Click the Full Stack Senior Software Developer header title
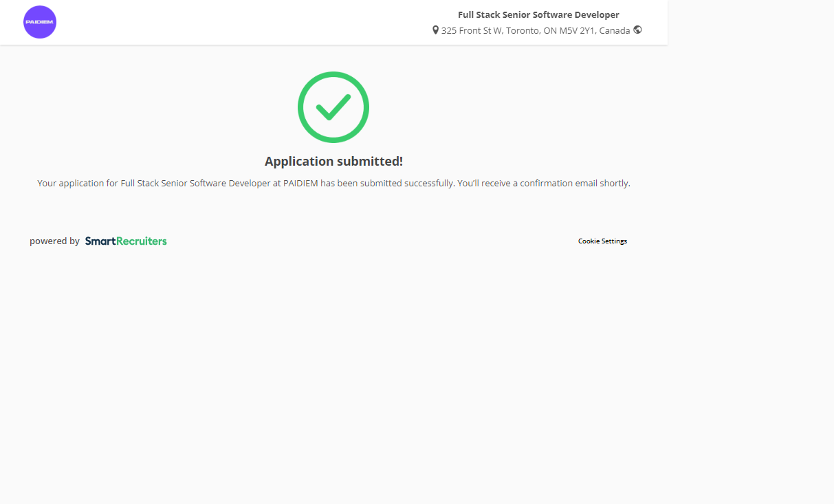 (x=538, y=14)
